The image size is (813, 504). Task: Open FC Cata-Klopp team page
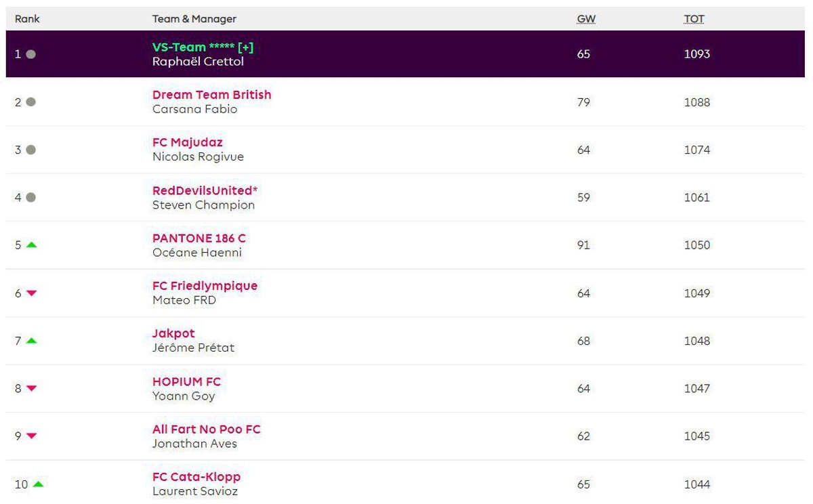point(196,477)
